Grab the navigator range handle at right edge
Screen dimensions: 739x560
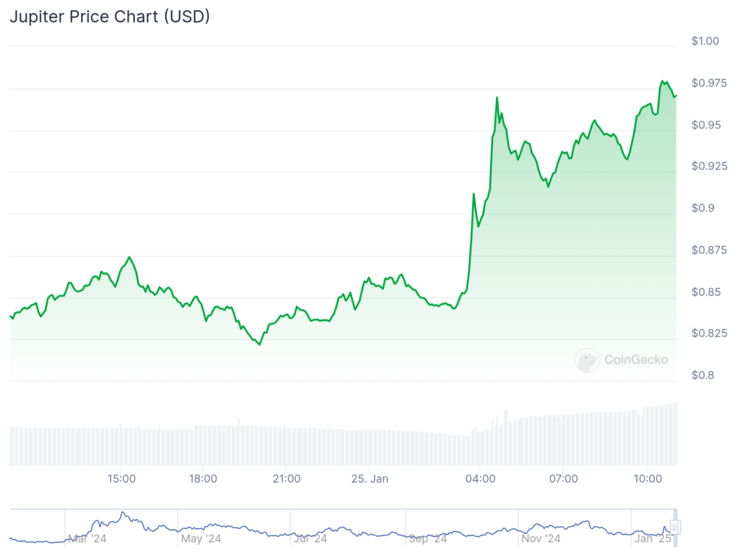tap(676, 526)
